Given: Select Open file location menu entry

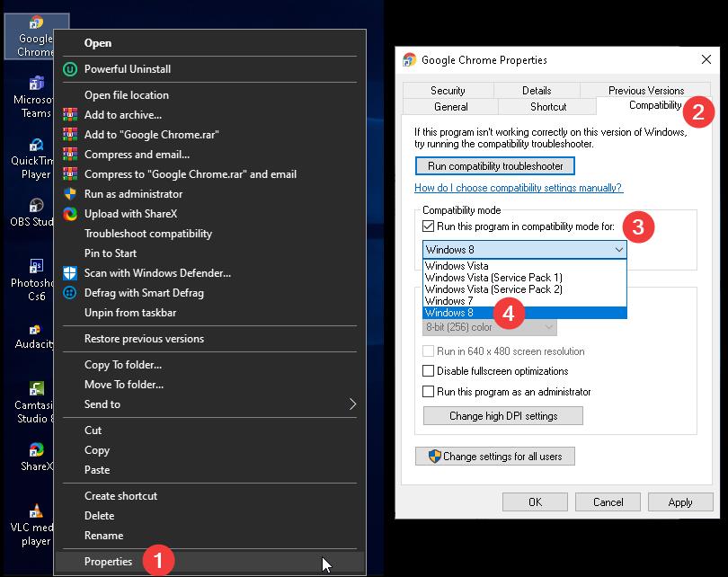Looking at the screenshot, I should pyautogui.click(x=209, y=95).
